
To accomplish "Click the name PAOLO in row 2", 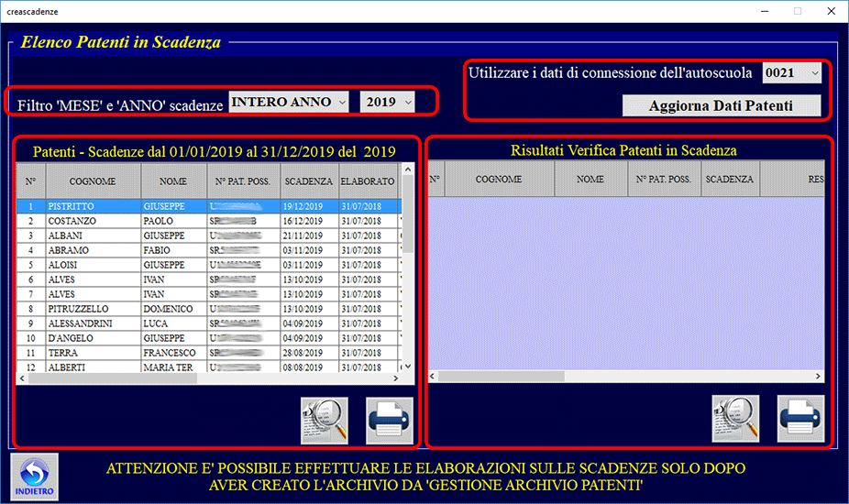I will tap(158, 221).
